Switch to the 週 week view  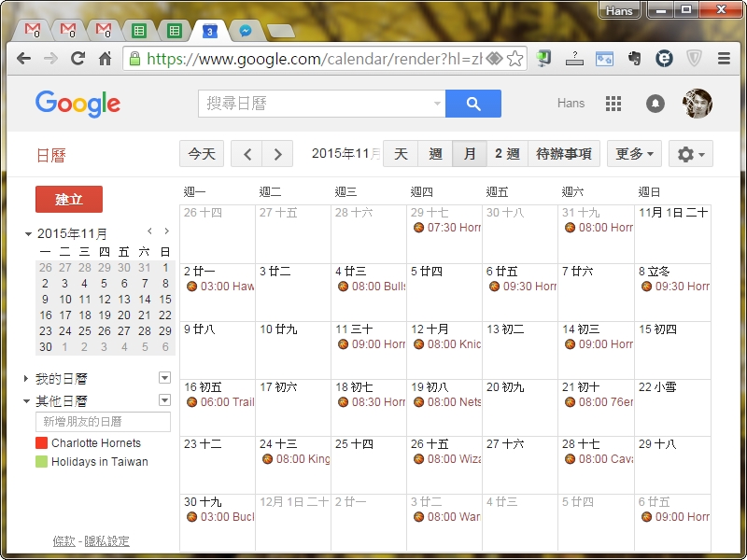435,154
